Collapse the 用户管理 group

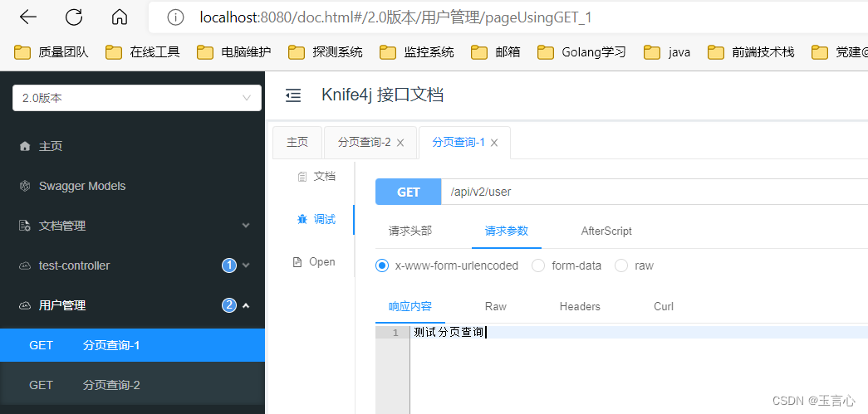pyautogui.click(x=132, y=305)
